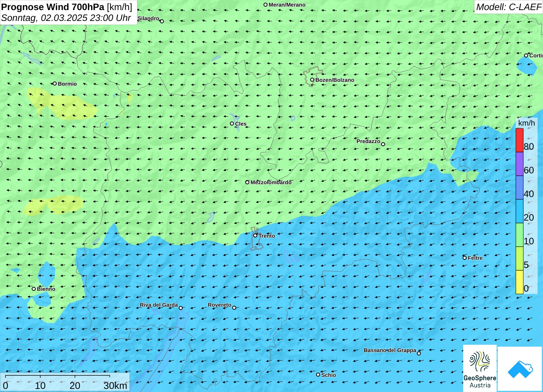Click the 'Riva del Garda' label
Screen dimensions: 543x392
tap(159, 305)
